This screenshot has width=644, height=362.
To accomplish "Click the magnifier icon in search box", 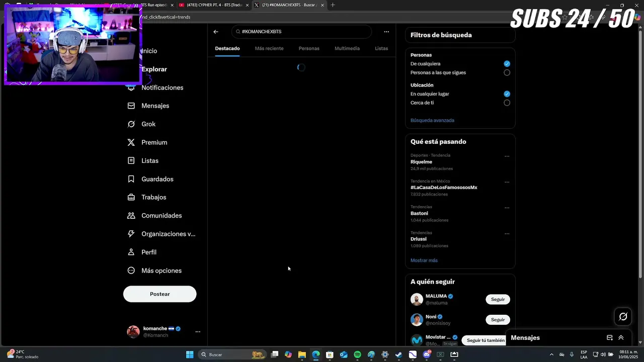I will click(238, 32).
